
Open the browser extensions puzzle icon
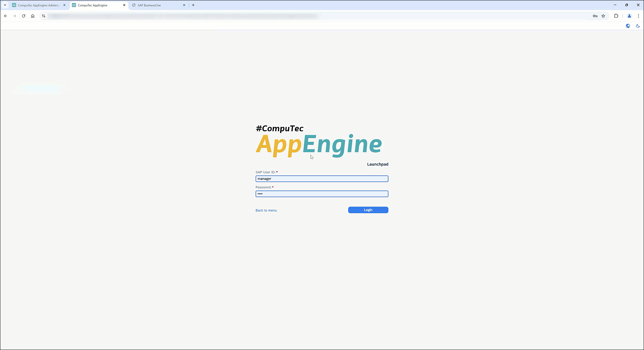[x=616, y=16]
